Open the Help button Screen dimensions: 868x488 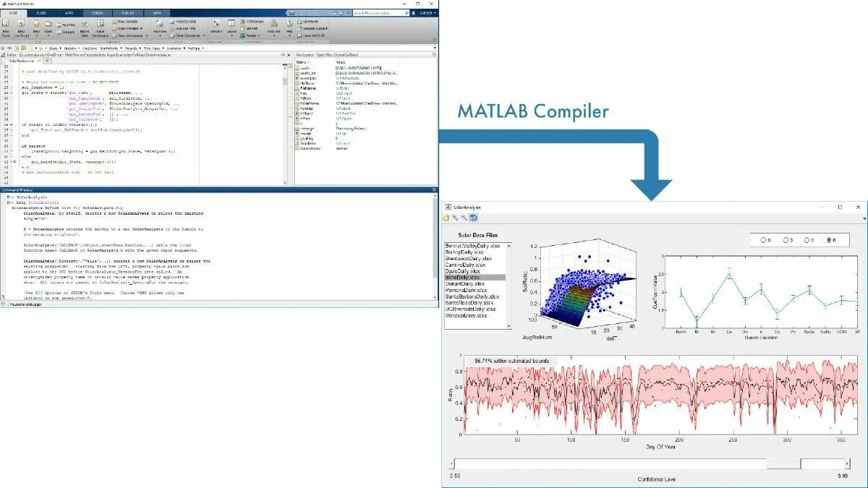(289, 27)
